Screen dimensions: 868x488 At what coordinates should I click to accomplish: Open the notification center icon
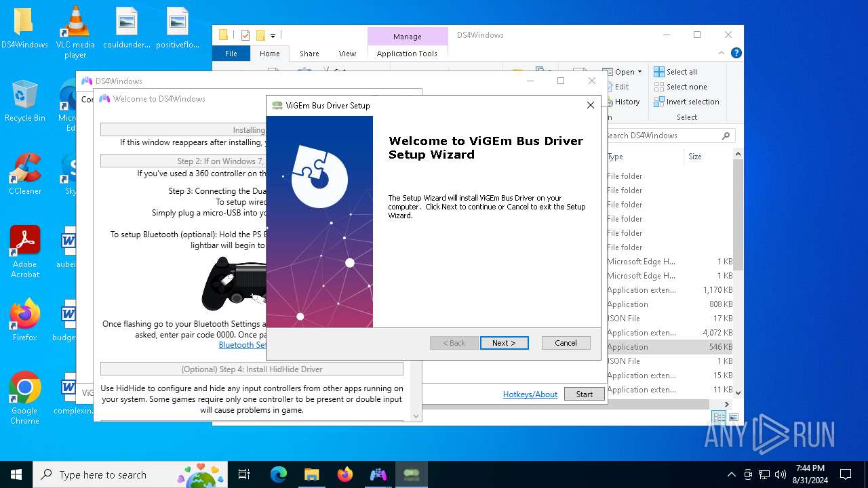pos(846,474)
